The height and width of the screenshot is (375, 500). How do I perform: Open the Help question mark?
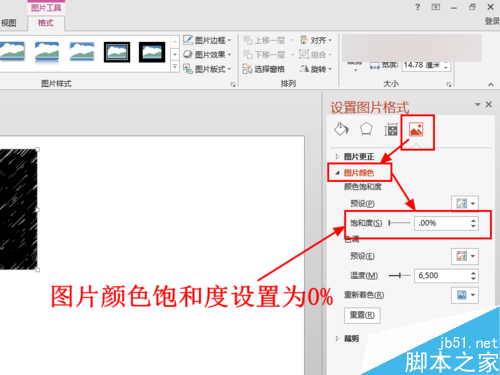pos(417,7)
